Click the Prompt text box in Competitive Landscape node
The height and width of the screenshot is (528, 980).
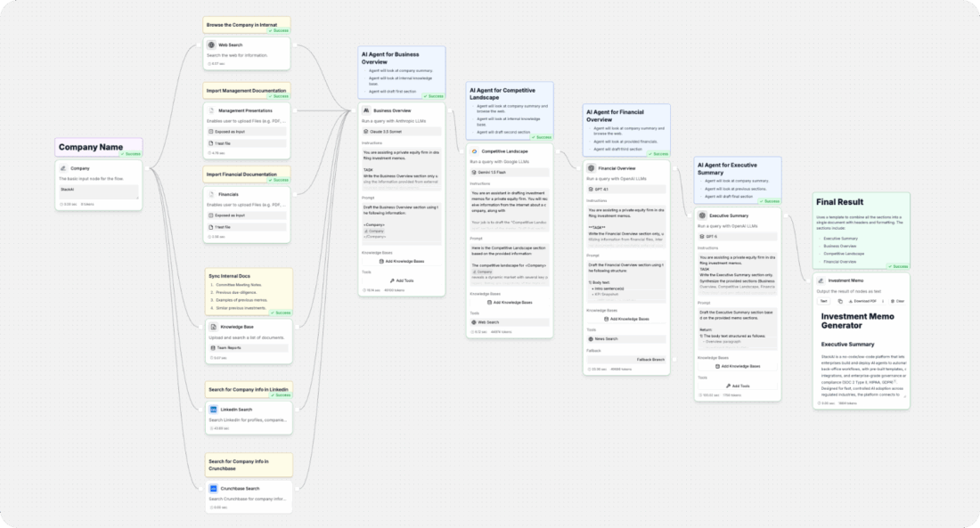[510, 265]
